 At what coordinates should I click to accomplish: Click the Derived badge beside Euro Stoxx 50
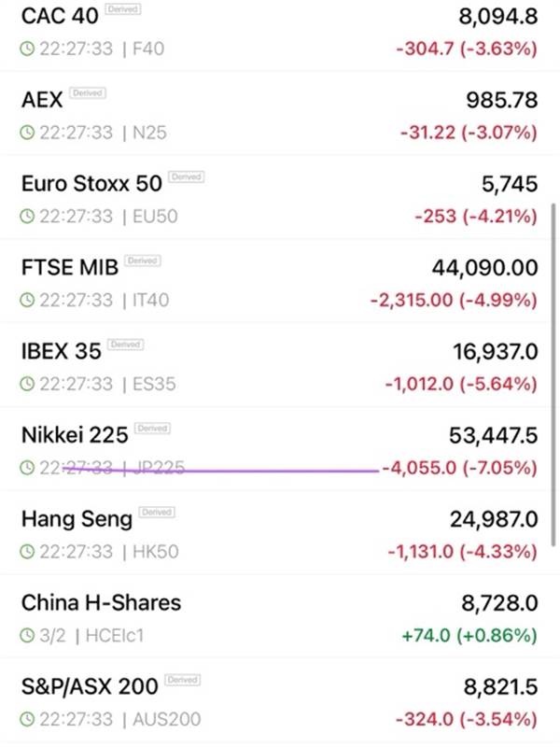[186, 176]
